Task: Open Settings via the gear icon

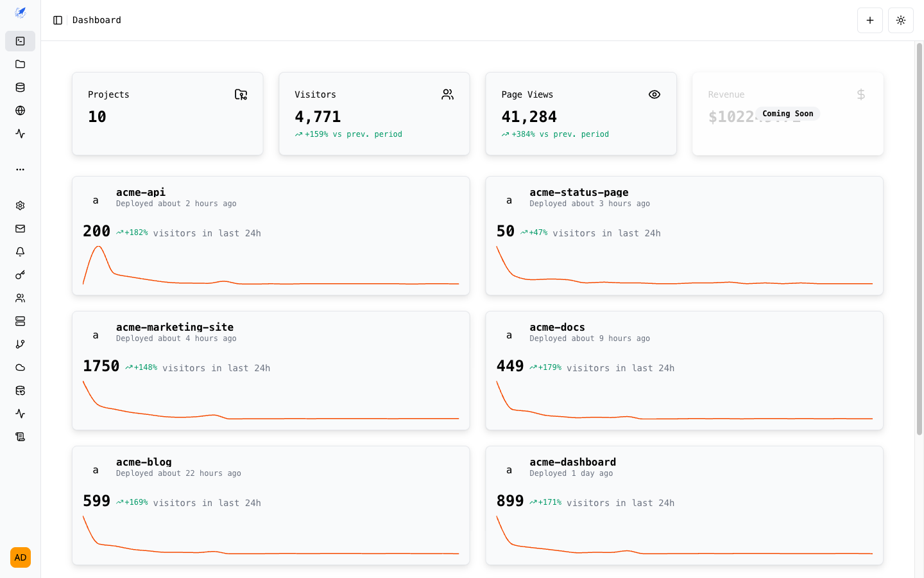Action: tap(20, 205)
